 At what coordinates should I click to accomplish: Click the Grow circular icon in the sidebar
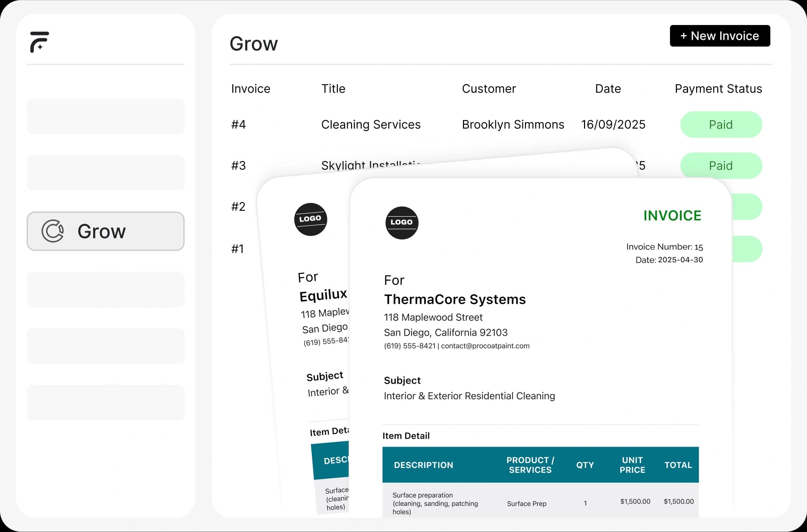pos(53,231)
